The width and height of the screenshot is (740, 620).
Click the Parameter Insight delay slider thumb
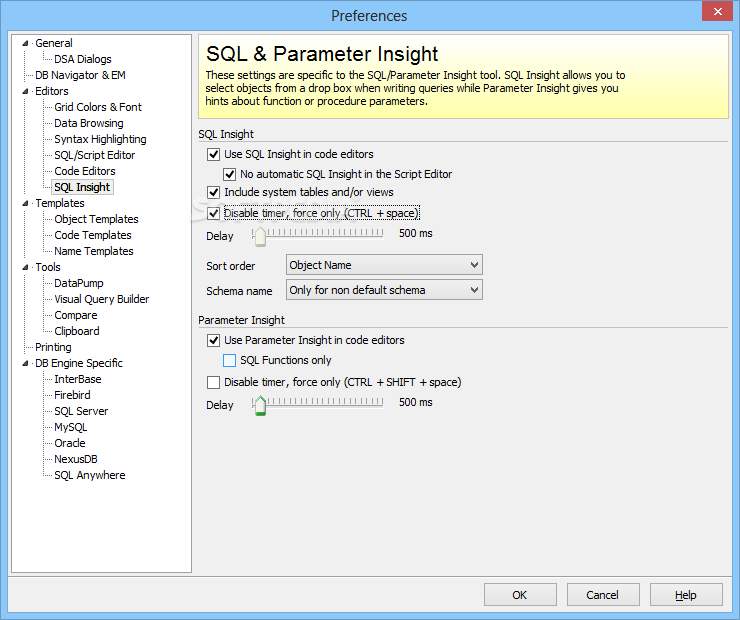click(260, 405)
